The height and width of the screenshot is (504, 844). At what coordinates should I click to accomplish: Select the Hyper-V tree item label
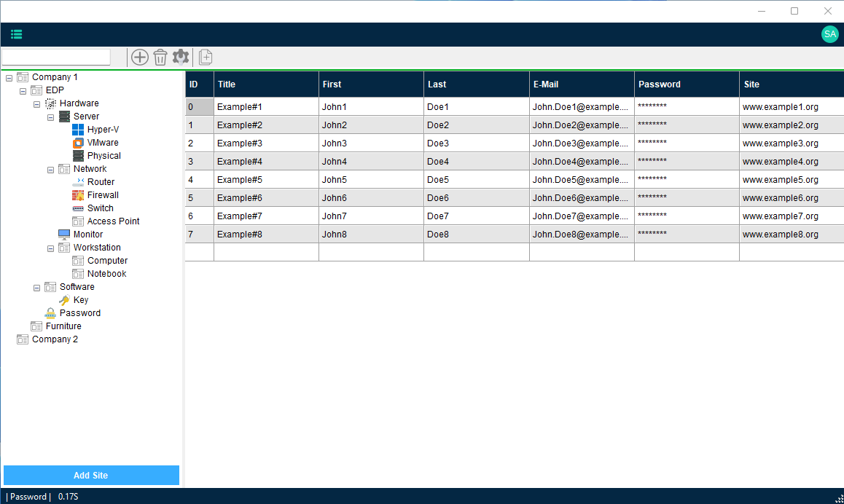[103, 130]
